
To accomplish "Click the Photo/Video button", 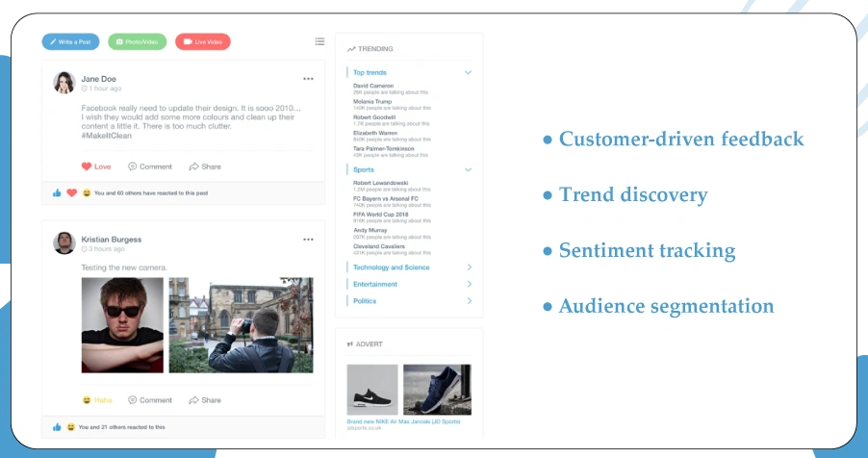I will click(137, 42).
